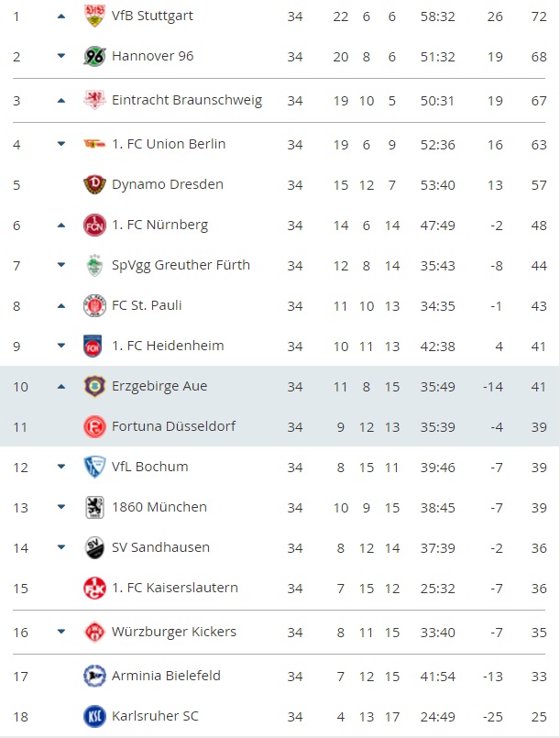Click the Hannover 96 club logo
The height and width of the screenshot is (738, 560).
[94, 56]
